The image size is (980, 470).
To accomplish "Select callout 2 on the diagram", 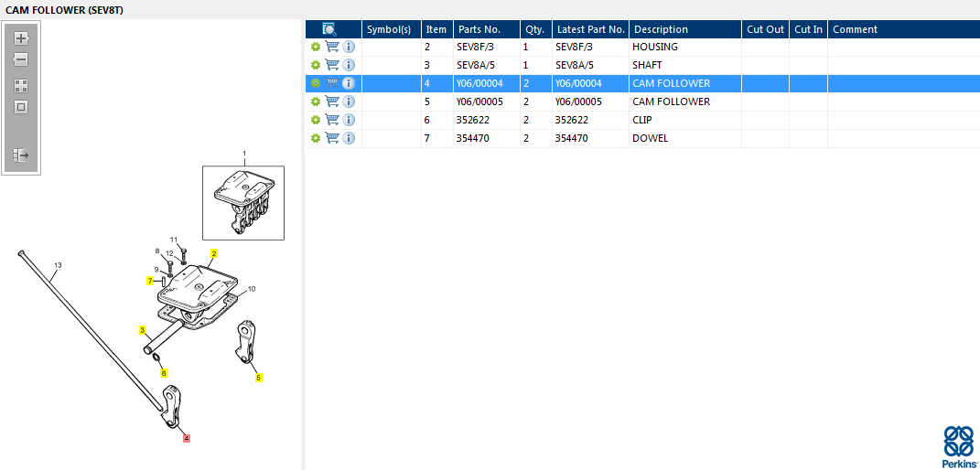I will pos(214,253).
